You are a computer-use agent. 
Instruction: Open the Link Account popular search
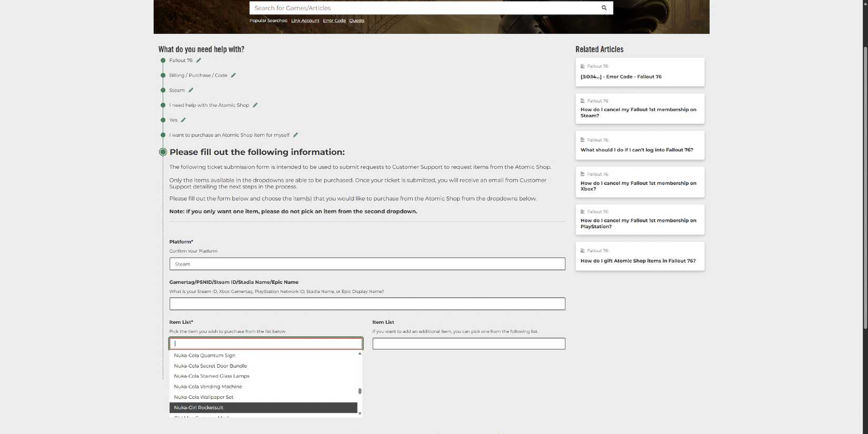click(305, 21)
